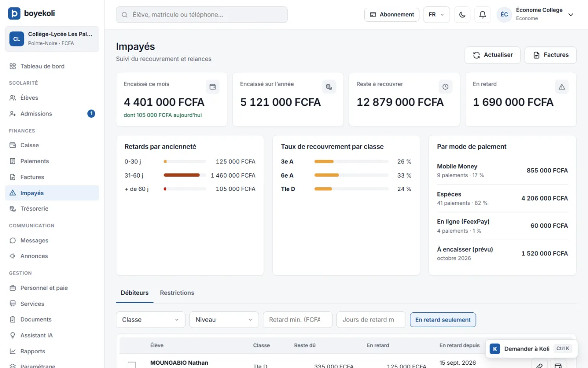Click the wallet icon on Encaissé ce mois card
Screen dimensions: 588x368
[x=213, y=86]
